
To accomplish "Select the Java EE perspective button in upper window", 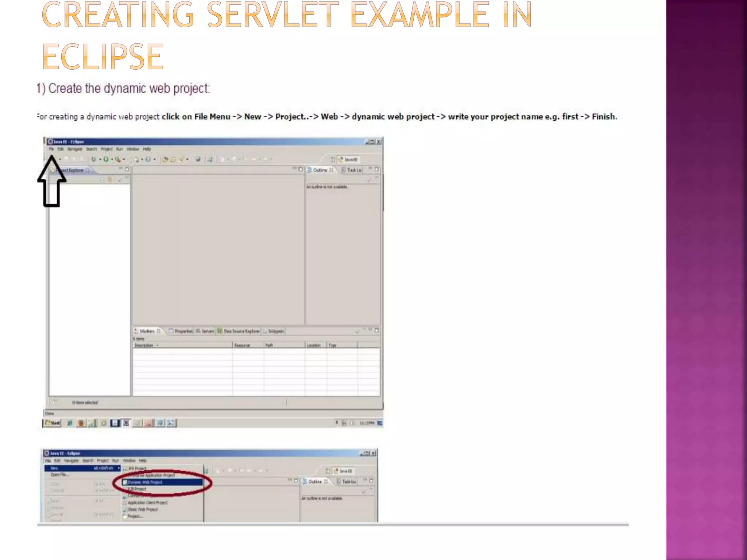I will (x=348, y=159).
